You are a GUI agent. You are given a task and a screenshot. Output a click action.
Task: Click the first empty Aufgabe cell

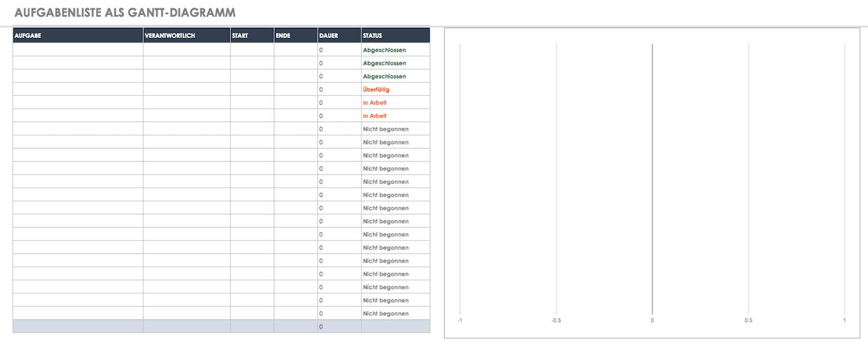click(x=77, y=50)
